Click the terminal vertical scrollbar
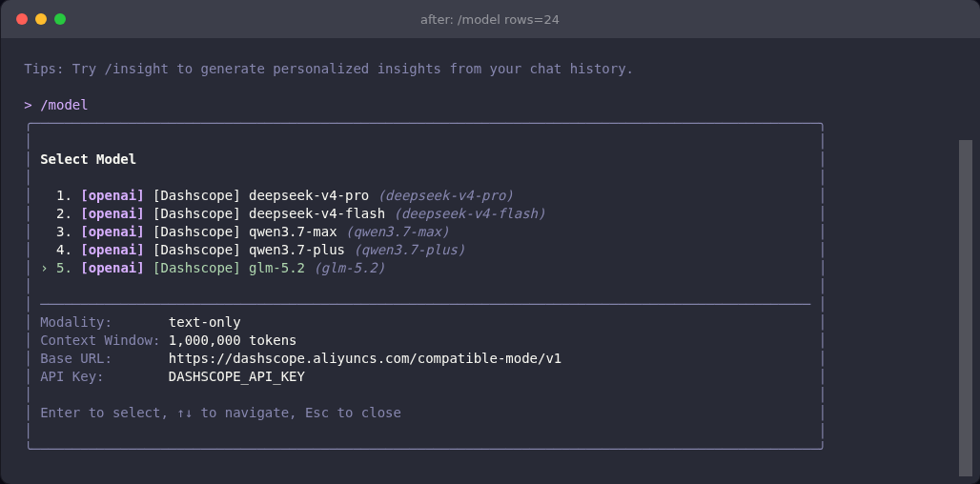The height and width of the screenshot is (484, 980). 966,308
